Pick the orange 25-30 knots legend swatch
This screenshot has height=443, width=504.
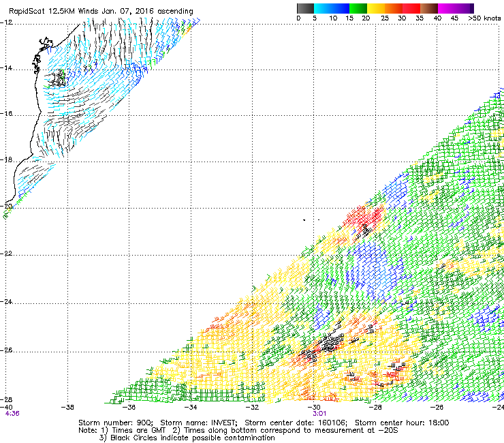click(x=394, y=8)
